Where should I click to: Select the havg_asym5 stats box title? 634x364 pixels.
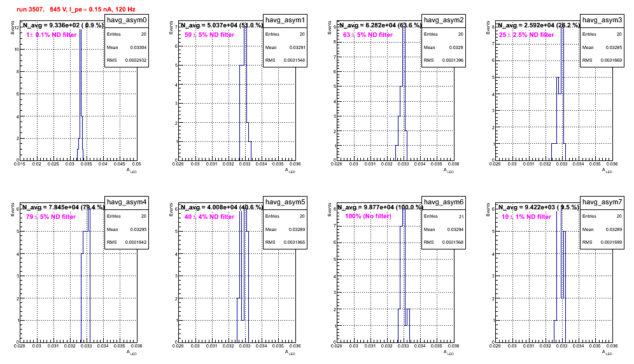(285, 202)
